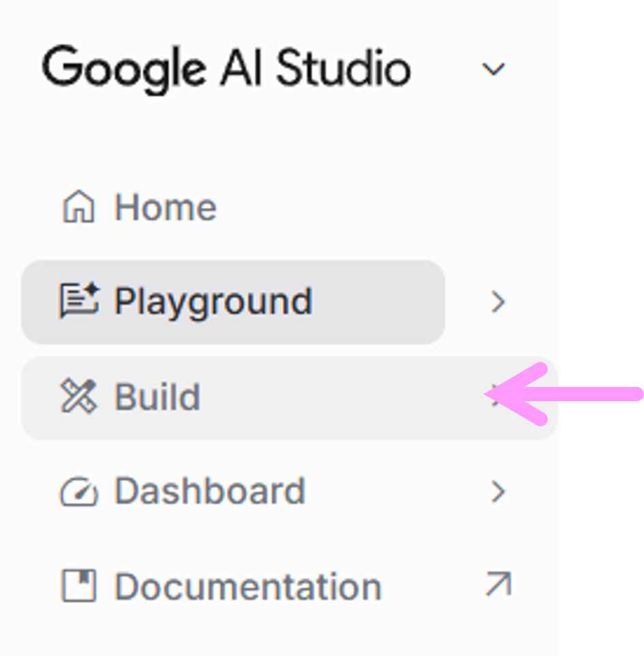Open the Documentation link text
This screenshot has height=656, width=644.
tap(247, 587)
